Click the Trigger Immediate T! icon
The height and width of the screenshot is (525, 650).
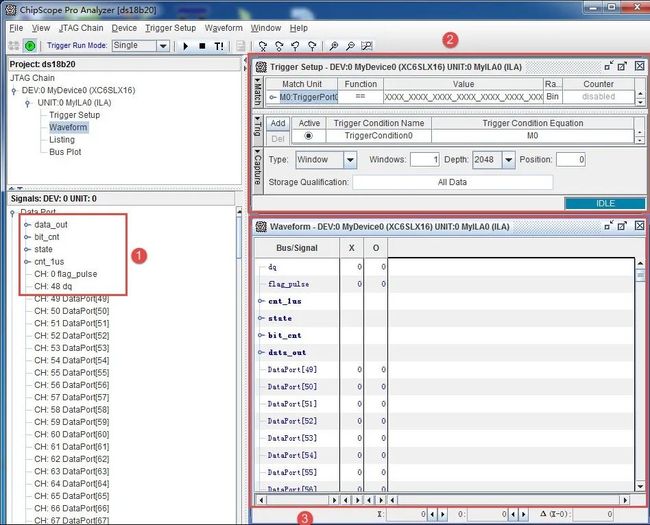[219, 46]
